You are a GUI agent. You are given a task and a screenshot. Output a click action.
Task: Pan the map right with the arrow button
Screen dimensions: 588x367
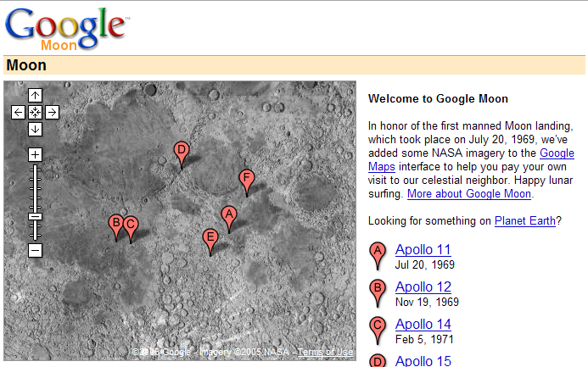[52, 112]
